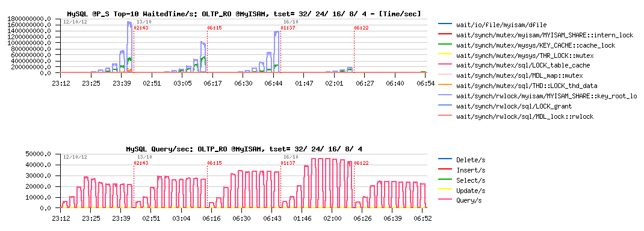
Task: Click the wait/io/file/myisam/dfile legend label
Action: click(501, 25)
